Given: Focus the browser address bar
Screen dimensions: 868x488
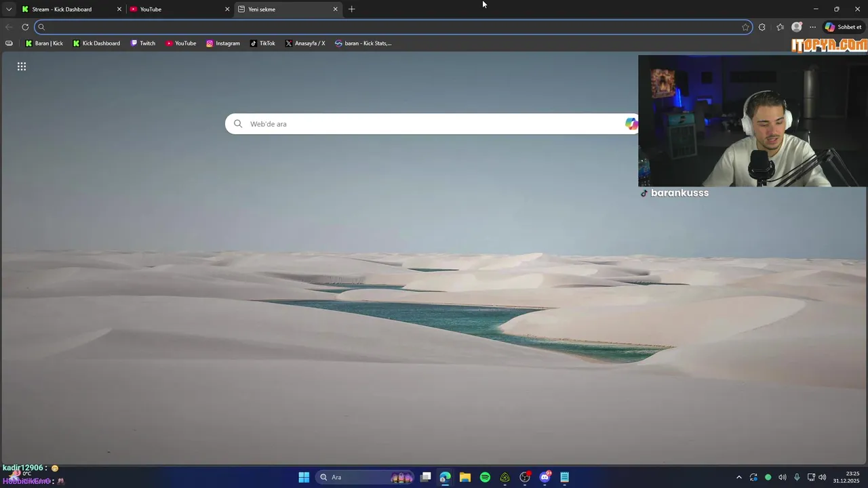Looking at the screenshot, I should point(393,27).
